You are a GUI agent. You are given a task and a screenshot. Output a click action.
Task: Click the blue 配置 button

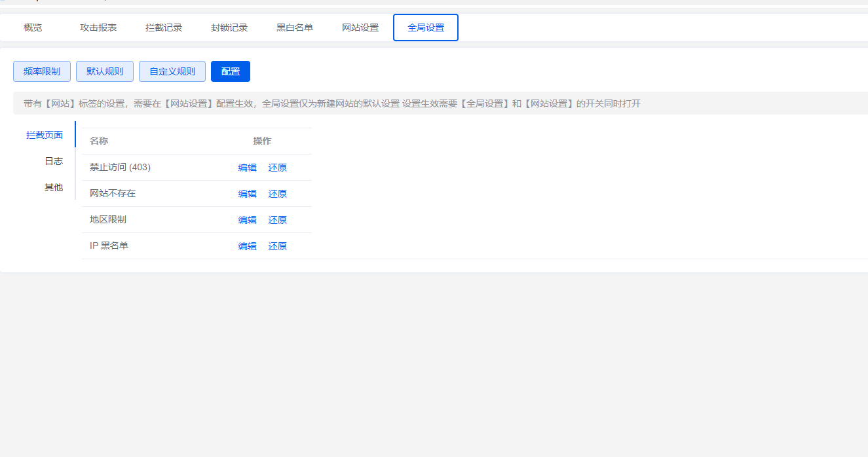(231, 71)
